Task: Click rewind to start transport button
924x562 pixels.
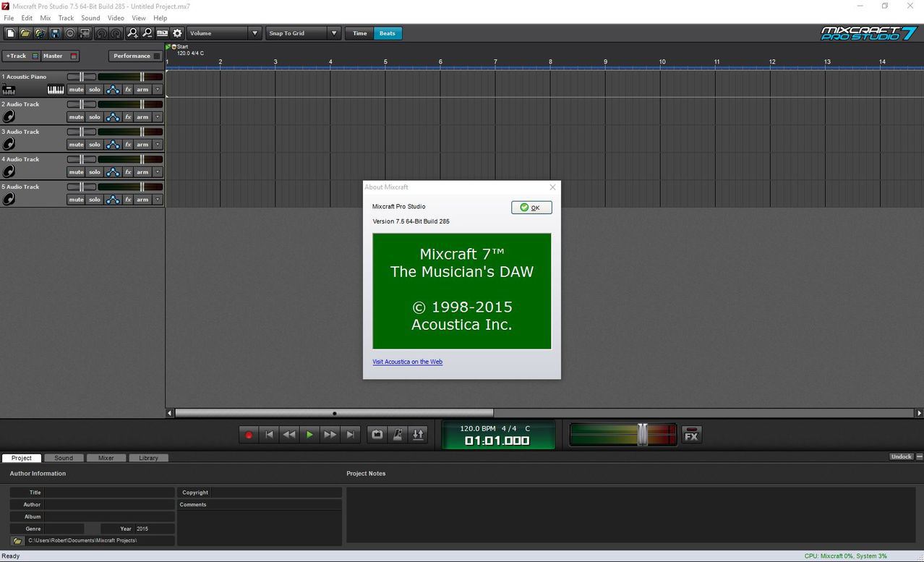Action: pos(269,435)
